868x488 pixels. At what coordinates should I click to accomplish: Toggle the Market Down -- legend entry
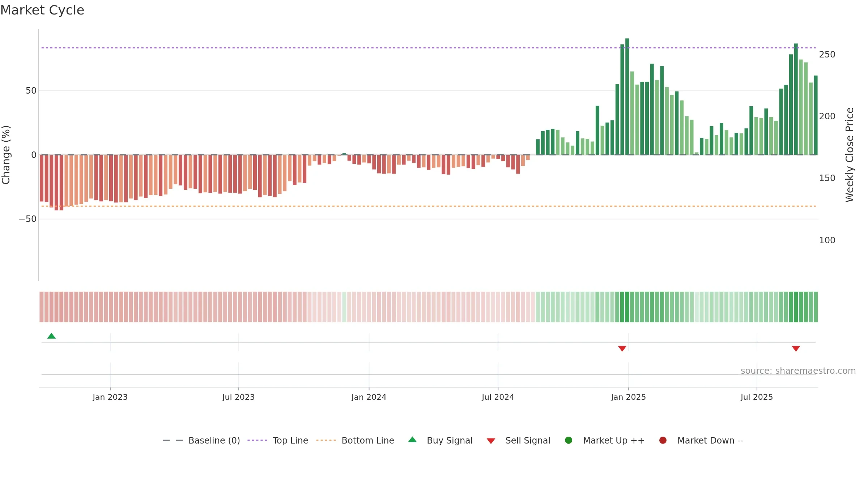pyautogui.click(x=701, y=440)
